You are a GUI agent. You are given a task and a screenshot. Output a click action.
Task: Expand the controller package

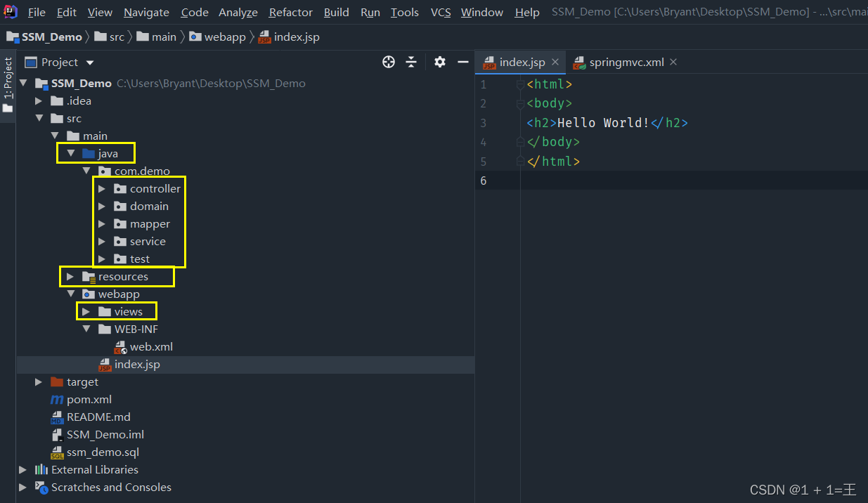click(102, 188)
